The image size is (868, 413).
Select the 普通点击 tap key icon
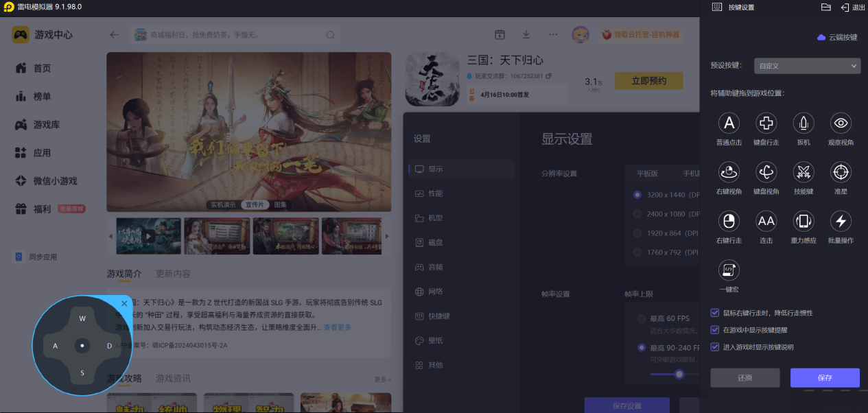click(729, 123)
